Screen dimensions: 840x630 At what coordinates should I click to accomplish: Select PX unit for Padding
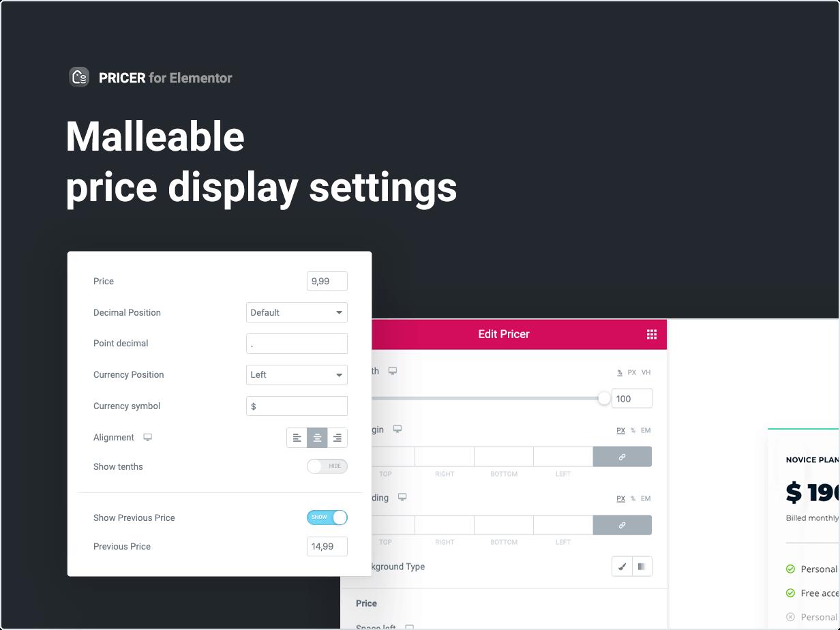(x=621, y=498)
